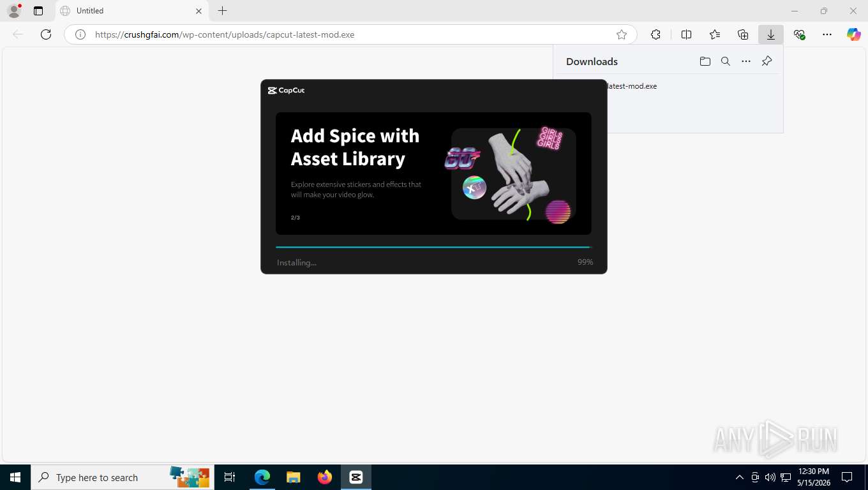View site information icon in address bar
The width and height of the screenshot is (868, 490).
[x=80, y=34]
